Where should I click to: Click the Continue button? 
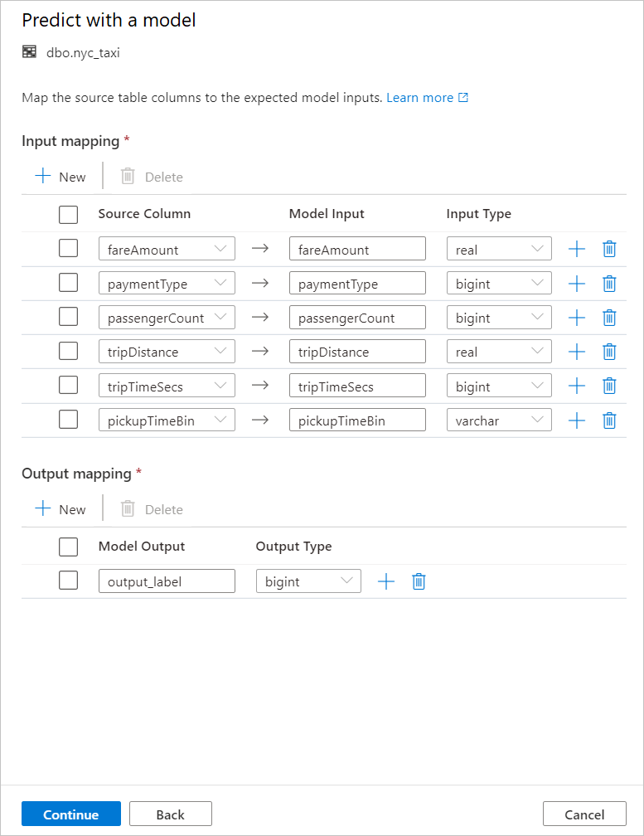[70, 814]
